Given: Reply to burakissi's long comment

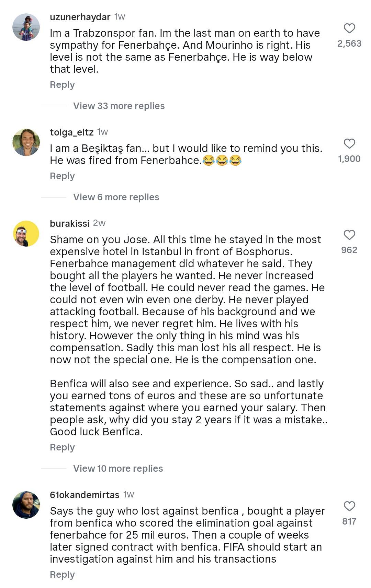Looking at the screenshot, I should 62,447.
